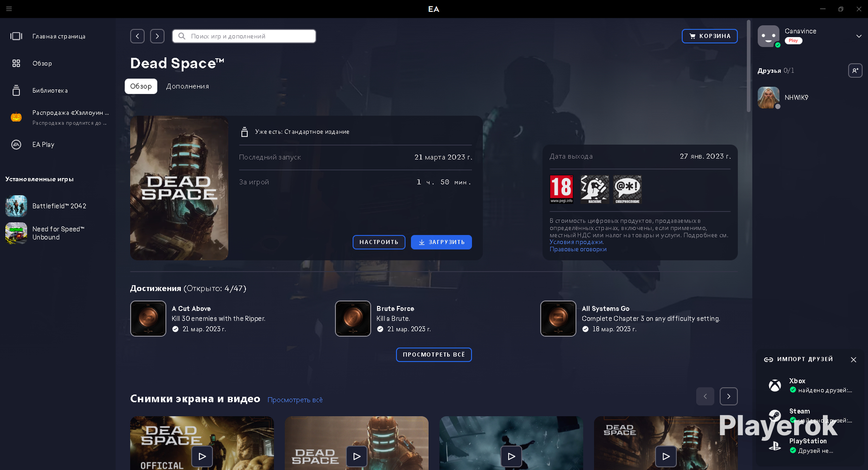Screen dimensions: 868x470
Task: Click the Достижения achievements heading
Action: click(x=156, y=289)
